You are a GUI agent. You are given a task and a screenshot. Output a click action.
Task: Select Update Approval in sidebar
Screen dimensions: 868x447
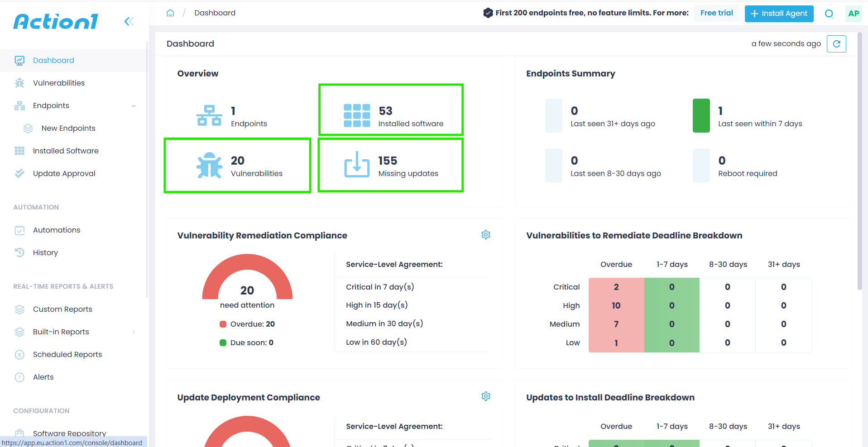point(64,173)
